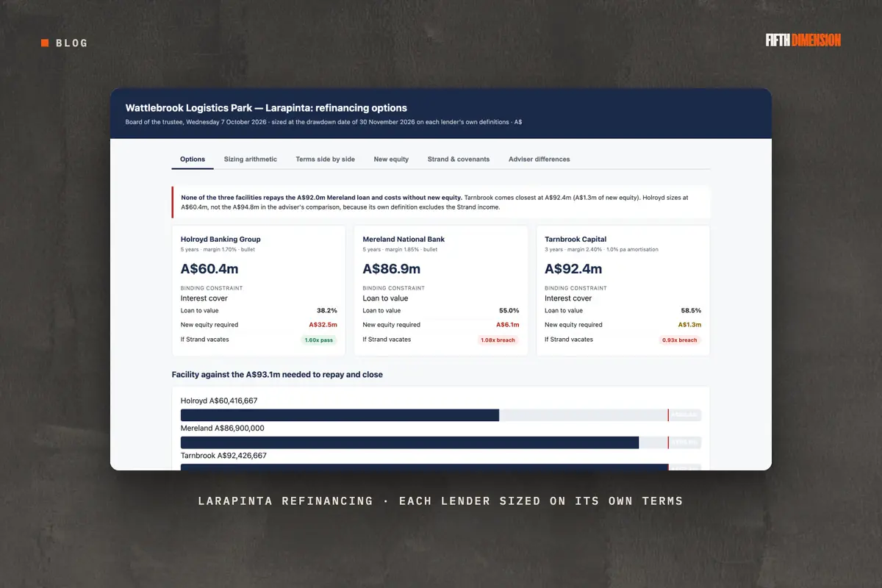Switch to the Sizing arithmetic tab
Viewport: 882px width, 588px height.
[x=251, y=159]
